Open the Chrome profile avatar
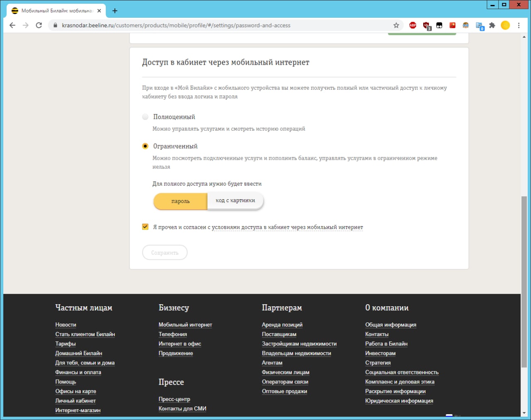Viewport: 531px width, 420px height. [505, 25]
